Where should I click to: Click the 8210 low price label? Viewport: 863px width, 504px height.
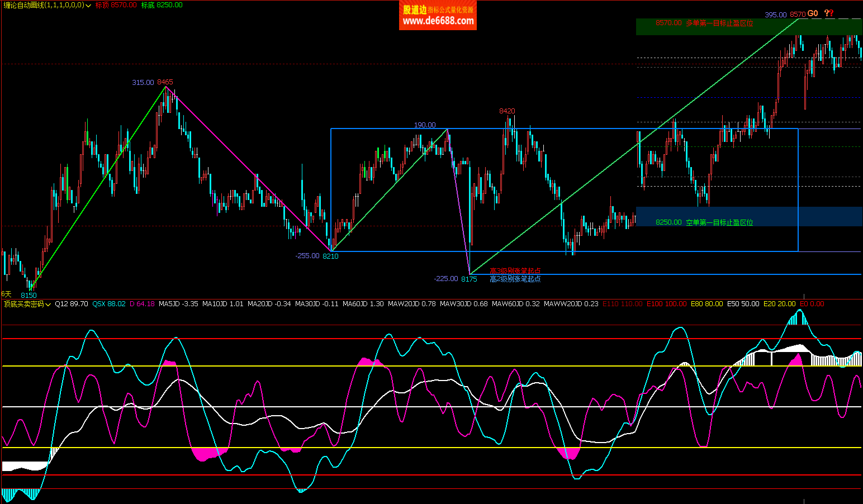click(x=330, y=256)
